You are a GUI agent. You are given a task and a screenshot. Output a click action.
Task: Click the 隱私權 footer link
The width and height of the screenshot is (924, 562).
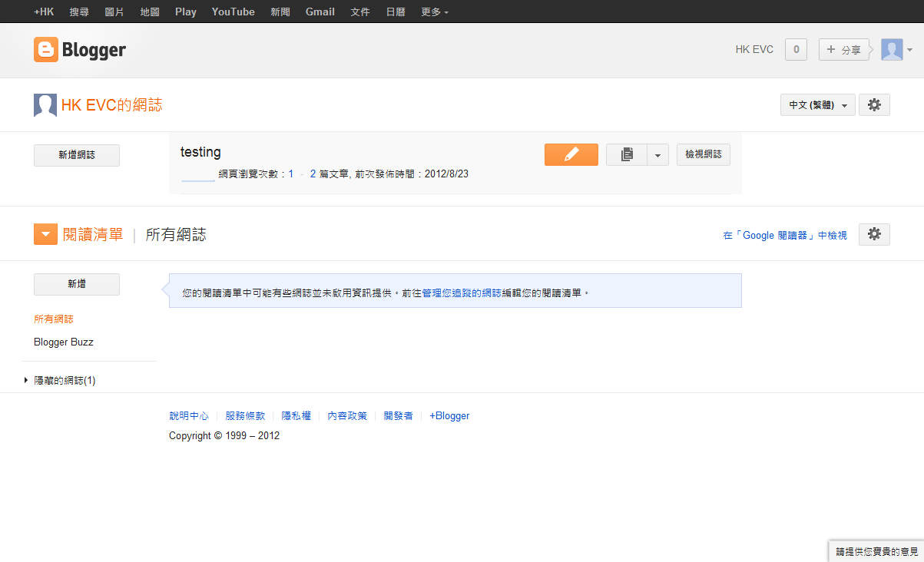coord(296,415)
